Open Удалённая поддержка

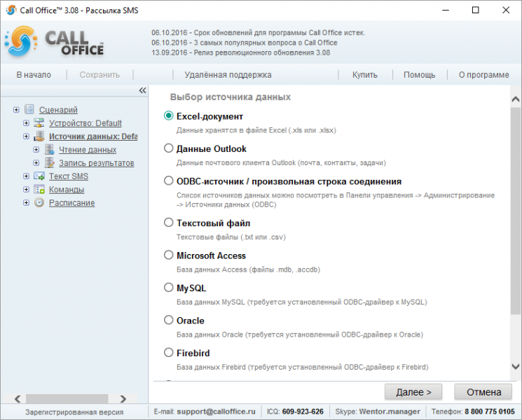(228, 75)
